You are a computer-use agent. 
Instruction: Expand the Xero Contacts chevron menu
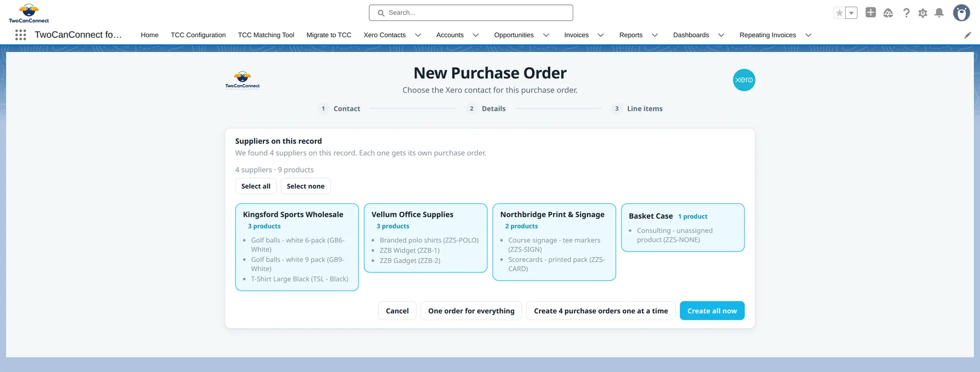[418, 35]
